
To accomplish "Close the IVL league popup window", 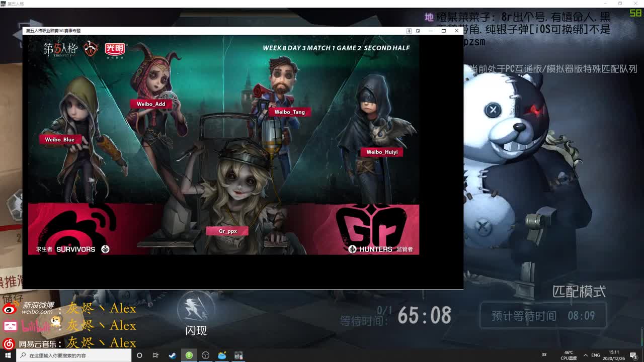I will (456, 31).
